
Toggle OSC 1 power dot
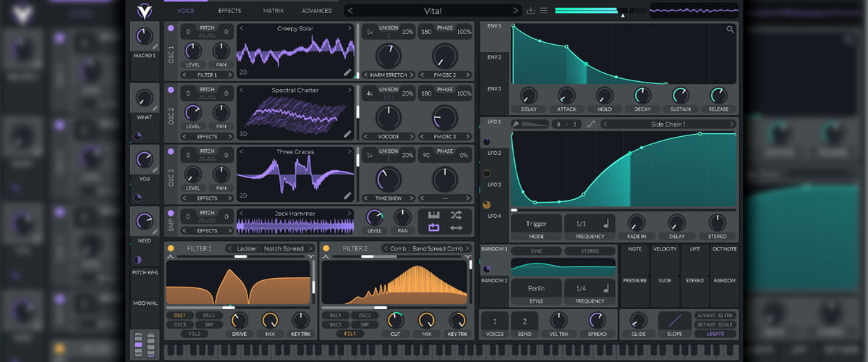pyautogui.click(x=171, y=28)
